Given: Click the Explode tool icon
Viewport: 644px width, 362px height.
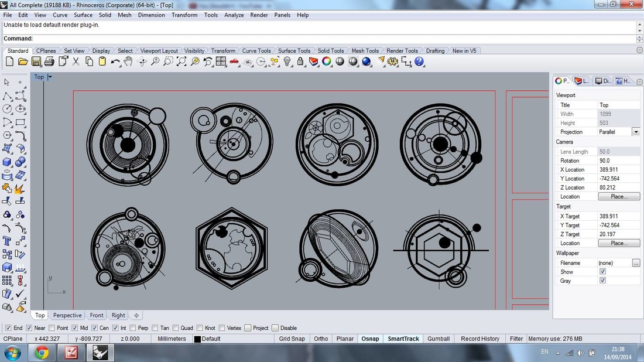Looking at the screenshot, I should click(19, 189).
